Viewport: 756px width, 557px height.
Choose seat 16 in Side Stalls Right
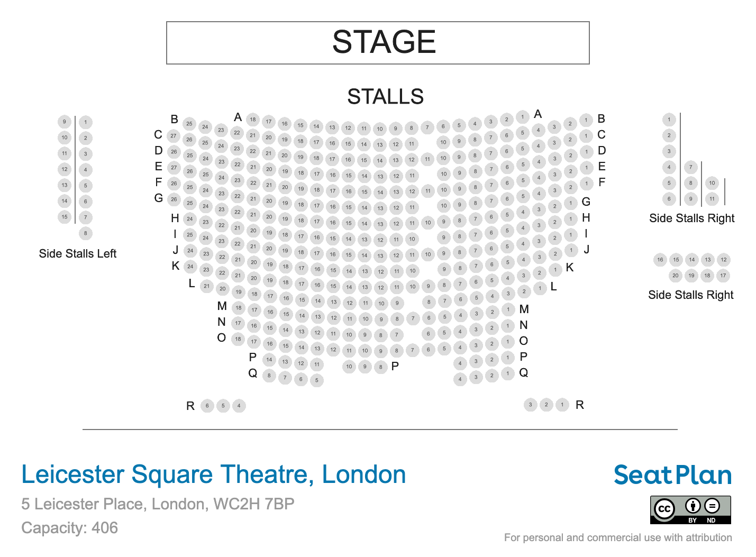pyautogui.click(x=660, y=260)
